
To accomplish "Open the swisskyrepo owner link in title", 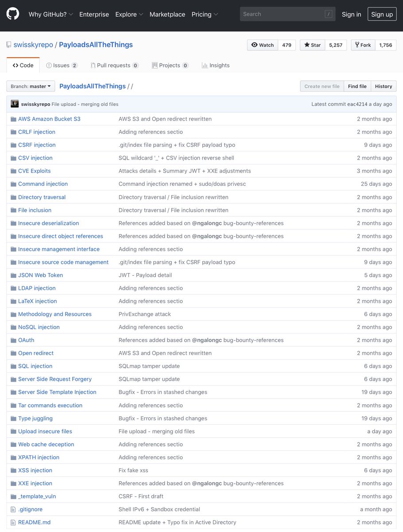I will (x=33, y=45).
